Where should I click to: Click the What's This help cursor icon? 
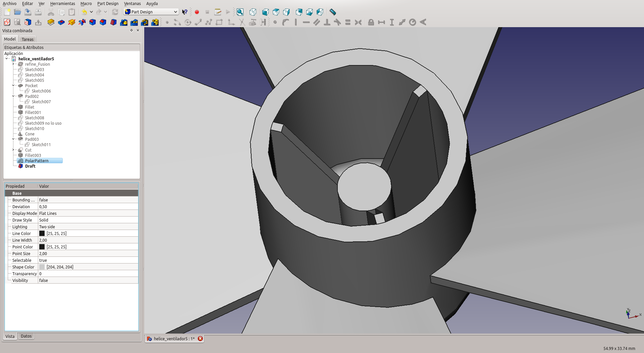coord(185,12)
